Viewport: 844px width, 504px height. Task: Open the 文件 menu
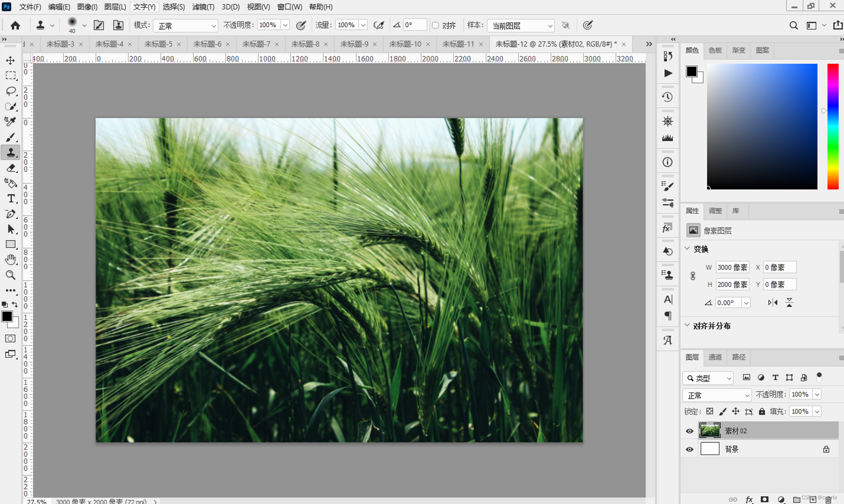[x=30, y=7]
